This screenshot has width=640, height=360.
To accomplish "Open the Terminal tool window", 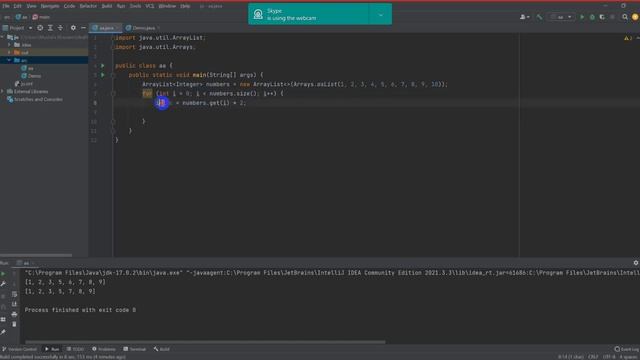I will click(135, 349).
